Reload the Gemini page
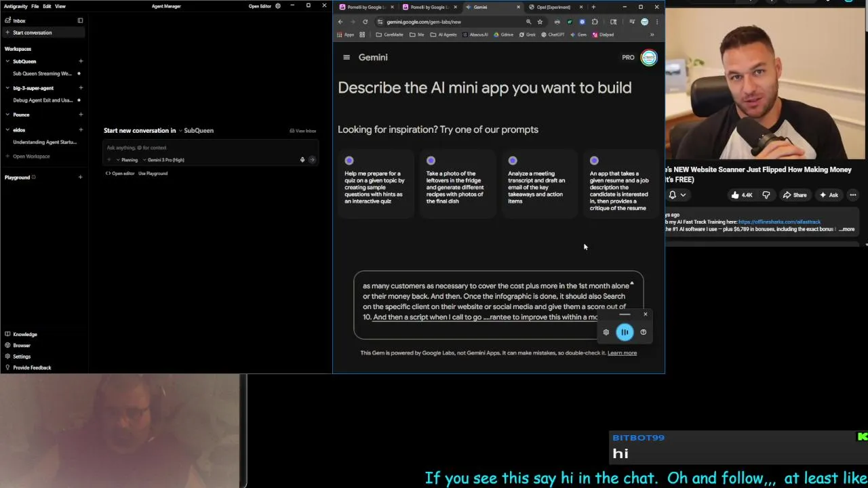The height and width of the screenshot is (488, 868). click(x=365, y=22)
